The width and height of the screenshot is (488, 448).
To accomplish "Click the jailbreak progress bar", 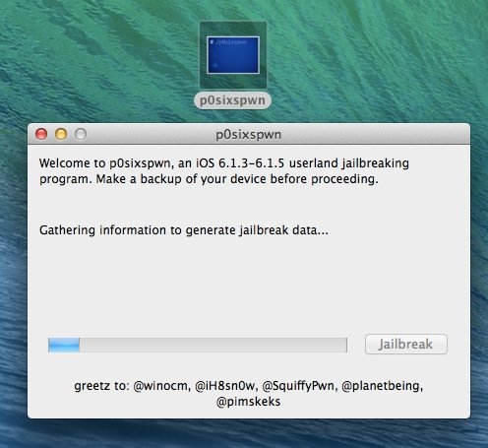I will pyautogui.click(x=198, y=345).
